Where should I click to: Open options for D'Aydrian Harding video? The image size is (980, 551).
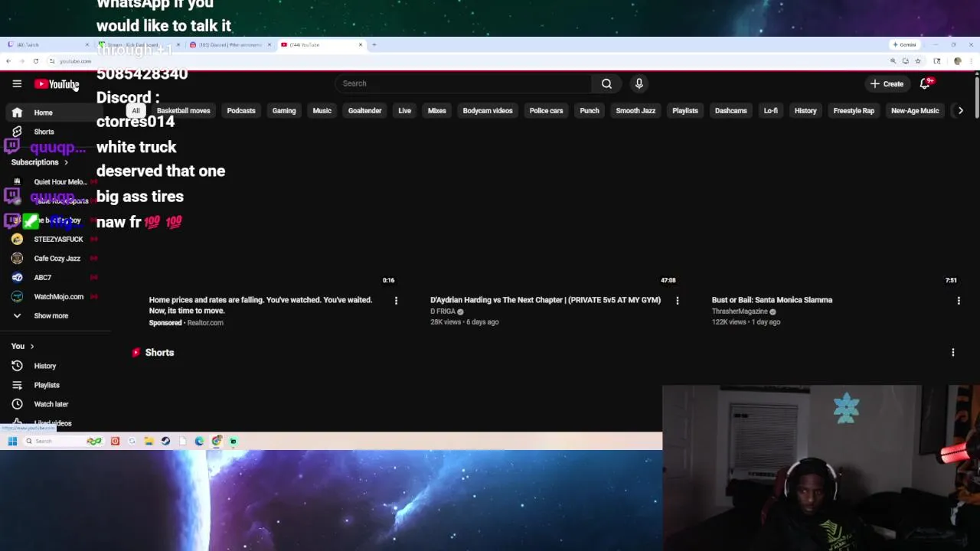pos(677,301)
